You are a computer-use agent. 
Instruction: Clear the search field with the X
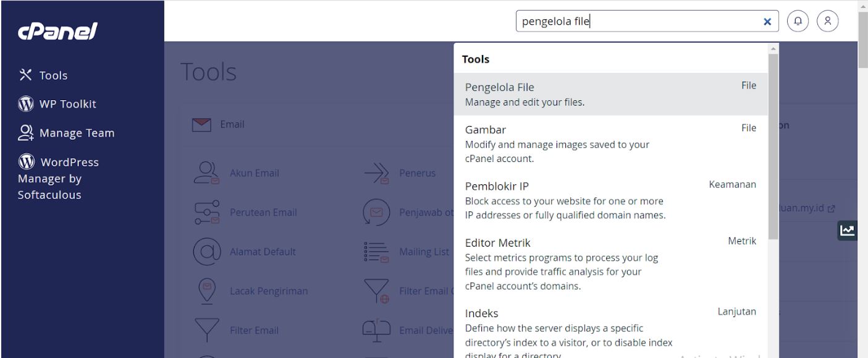[767, 22]
